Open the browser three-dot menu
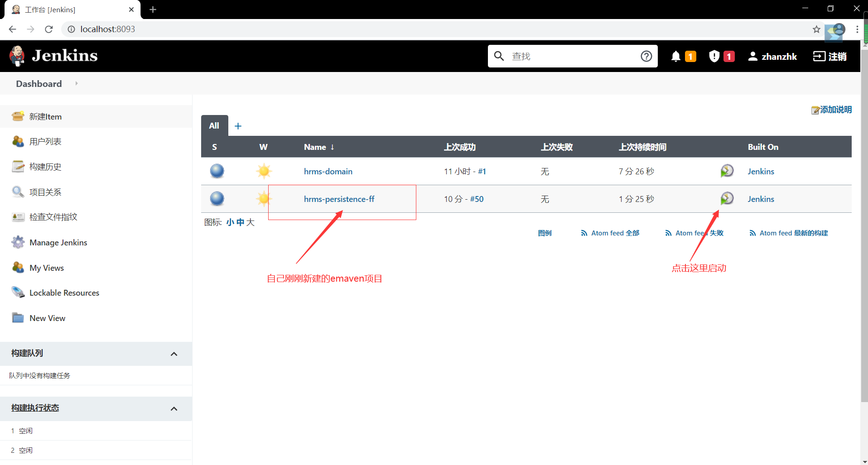 [857, 29]
